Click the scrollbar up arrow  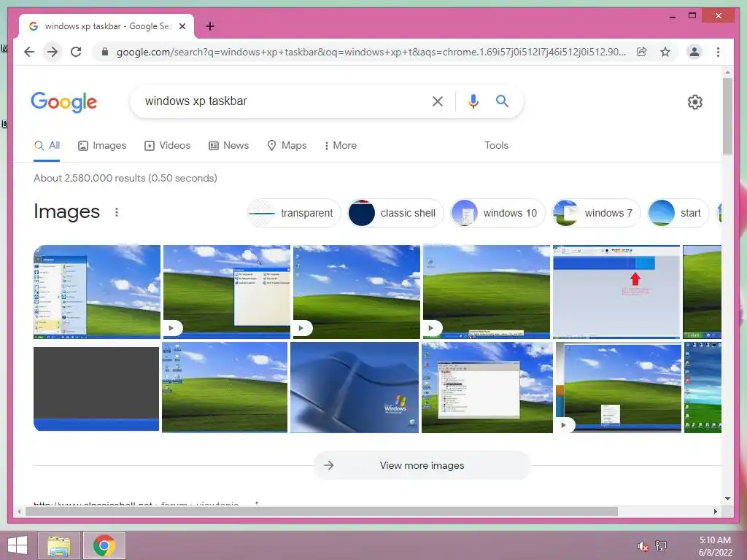click(727, 72)
